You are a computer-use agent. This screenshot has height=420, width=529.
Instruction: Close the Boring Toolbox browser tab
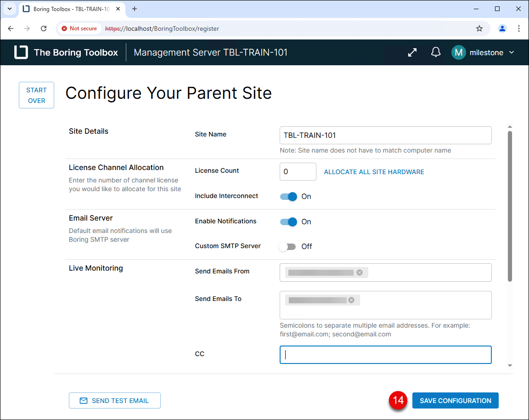coord(118,9)
